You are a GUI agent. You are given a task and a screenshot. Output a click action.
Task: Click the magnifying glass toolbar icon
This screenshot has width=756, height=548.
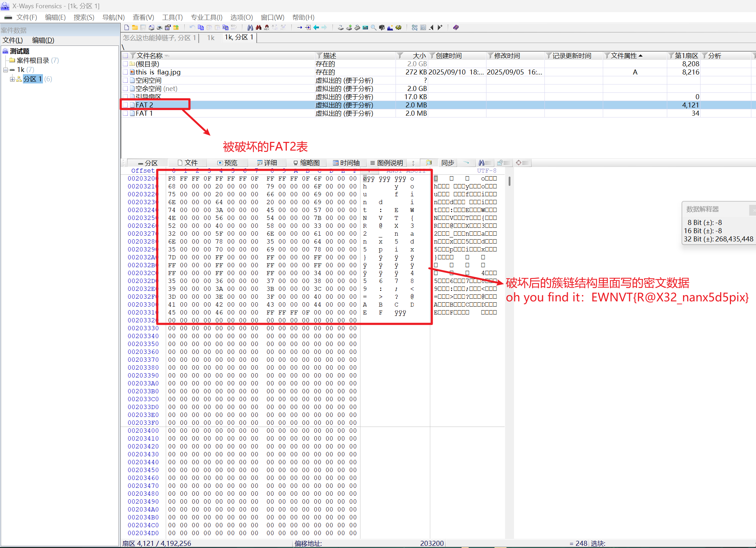[x=373, y=28]
